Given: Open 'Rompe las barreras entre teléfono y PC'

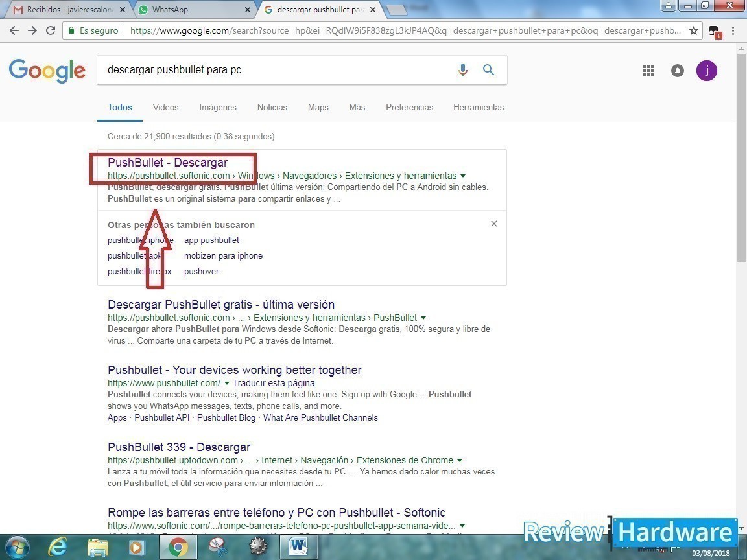Looking at the screenshot, I should click(276, 513).
